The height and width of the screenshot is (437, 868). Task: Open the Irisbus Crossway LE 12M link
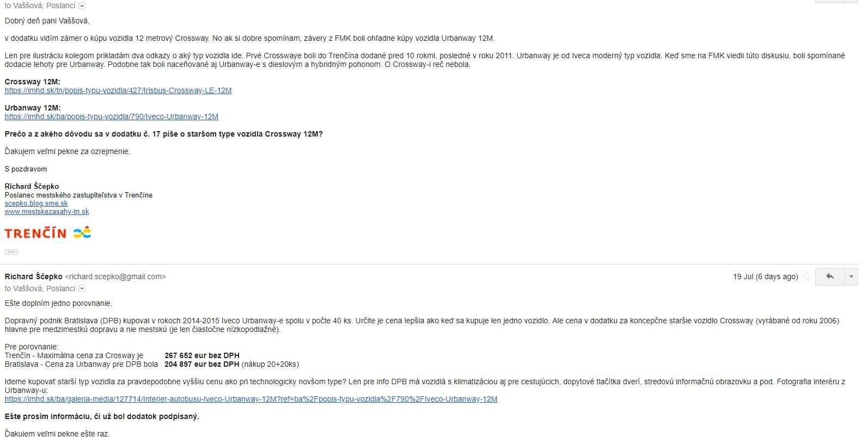point(118,90)
